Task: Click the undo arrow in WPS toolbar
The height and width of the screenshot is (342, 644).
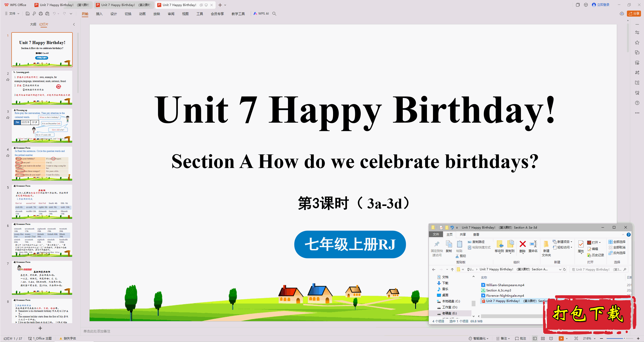Action: (x=54, y=14)
